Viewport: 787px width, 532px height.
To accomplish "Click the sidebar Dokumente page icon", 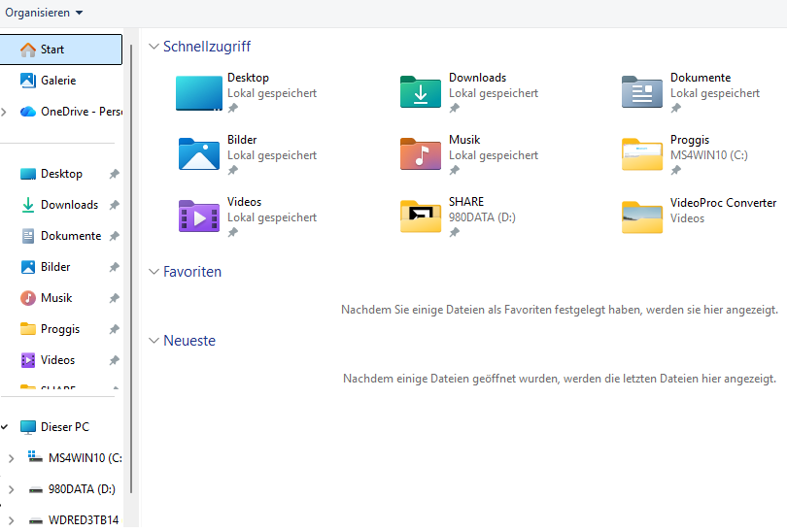I will pyautogui.click(x=28, y=236).
